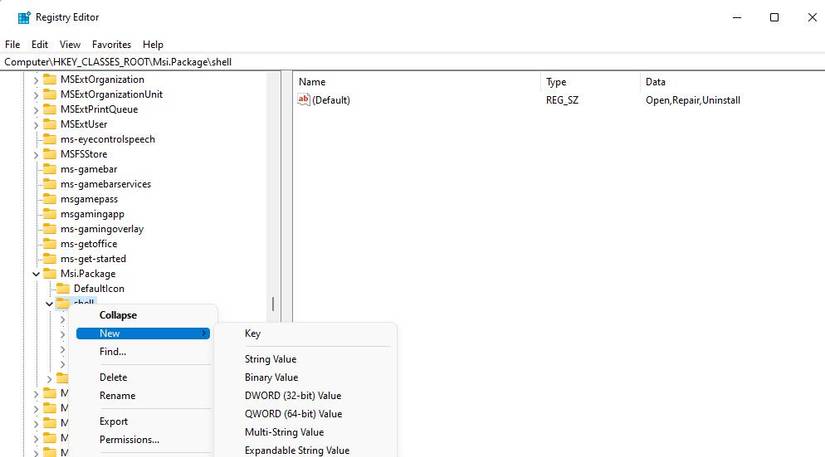825x457 pixels.
Task: Click the Name column header
Action: (x=312, y=82)
